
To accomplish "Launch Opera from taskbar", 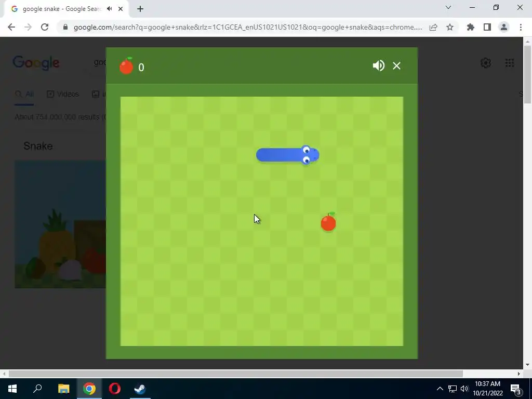I will tap(115, 389).
